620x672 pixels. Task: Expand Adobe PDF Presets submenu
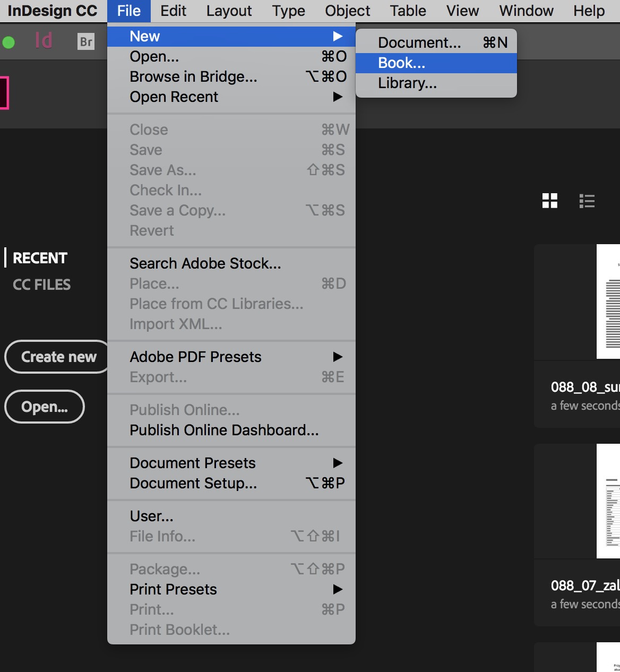point(231,357)
